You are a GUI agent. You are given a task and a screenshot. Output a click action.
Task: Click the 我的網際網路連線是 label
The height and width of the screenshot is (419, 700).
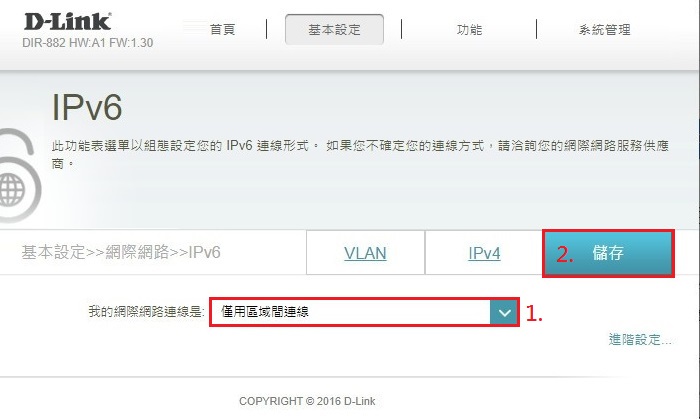pyautogui.click(x=146, y=311)
